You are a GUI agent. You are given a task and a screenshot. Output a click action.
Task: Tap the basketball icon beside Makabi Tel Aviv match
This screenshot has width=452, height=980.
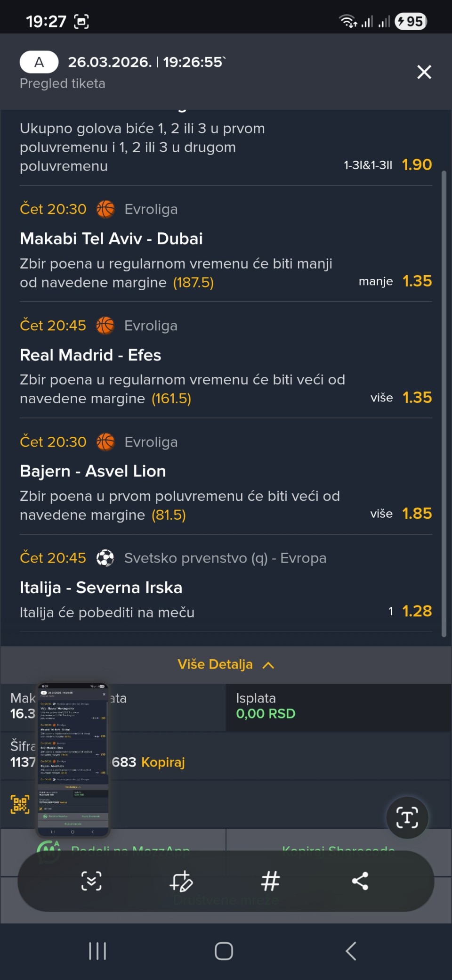(105, 209)
